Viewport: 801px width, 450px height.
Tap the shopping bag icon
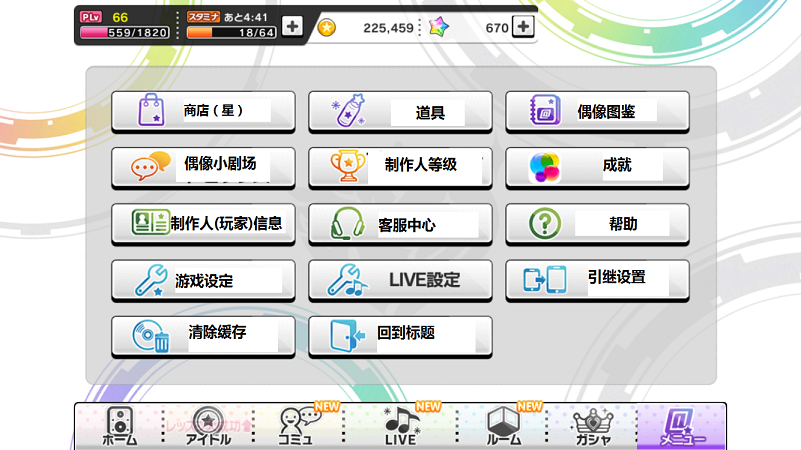[x=151, y=110]
